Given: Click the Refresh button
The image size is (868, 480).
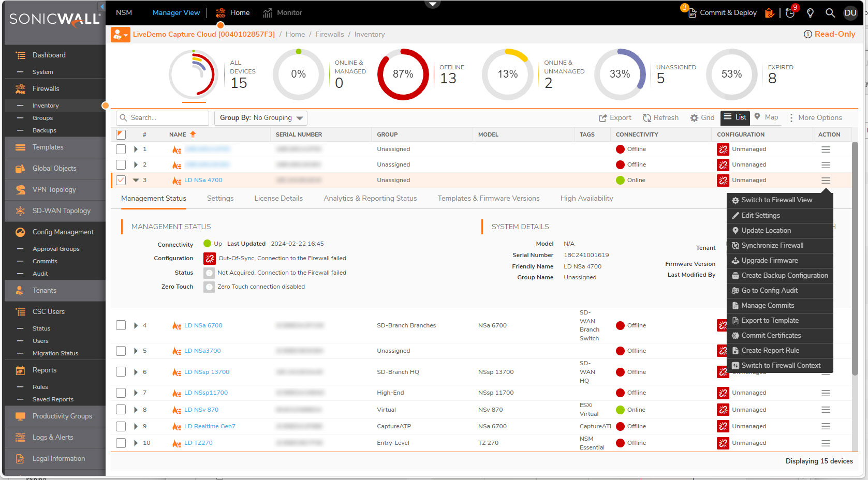Looking at the screenshot, I should click(660, 118).
